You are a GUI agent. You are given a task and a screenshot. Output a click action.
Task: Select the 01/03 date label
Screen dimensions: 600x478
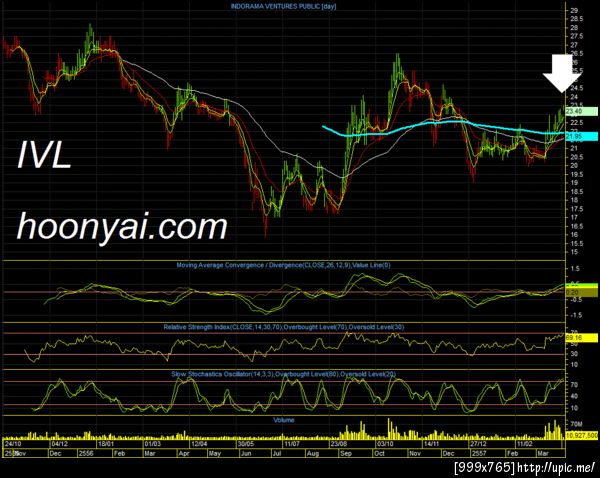tap(152, 444)
